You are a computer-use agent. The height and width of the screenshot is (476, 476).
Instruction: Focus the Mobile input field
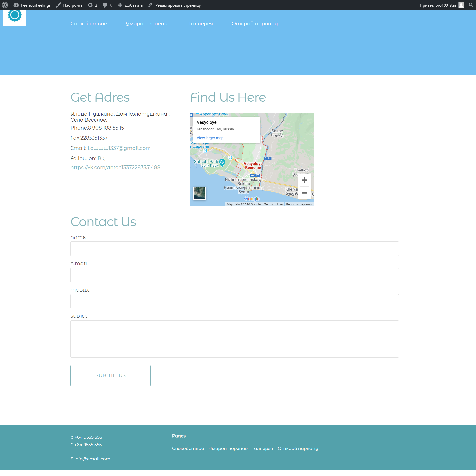235,301
